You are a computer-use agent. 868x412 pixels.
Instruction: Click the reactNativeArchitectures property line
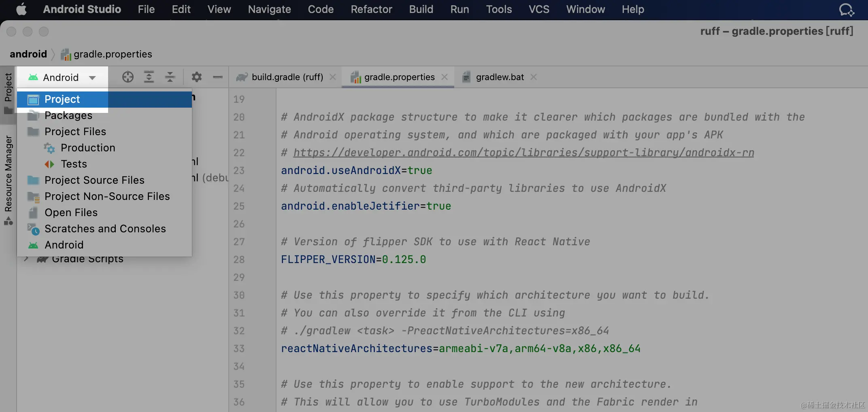click(x=461, y=348)
